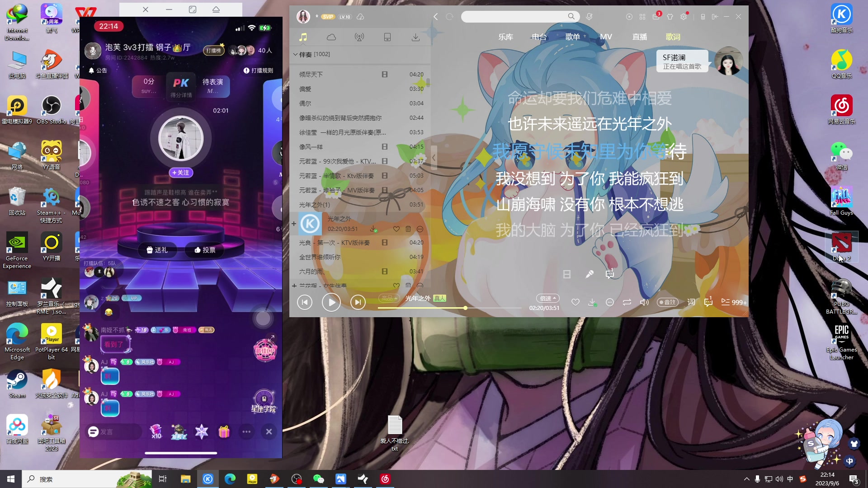
Task: Click the gift box icon in live room
Action: pyautogui.click(x=224, y=432)
